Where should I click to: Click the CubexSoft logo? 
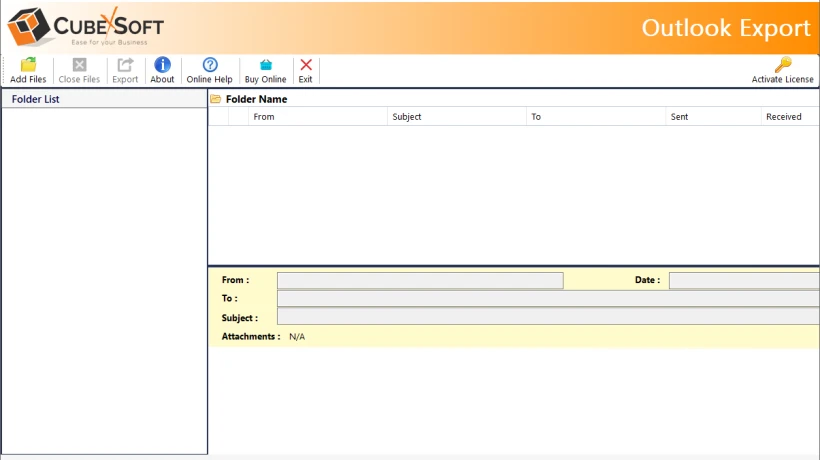[x=86, y=27]
